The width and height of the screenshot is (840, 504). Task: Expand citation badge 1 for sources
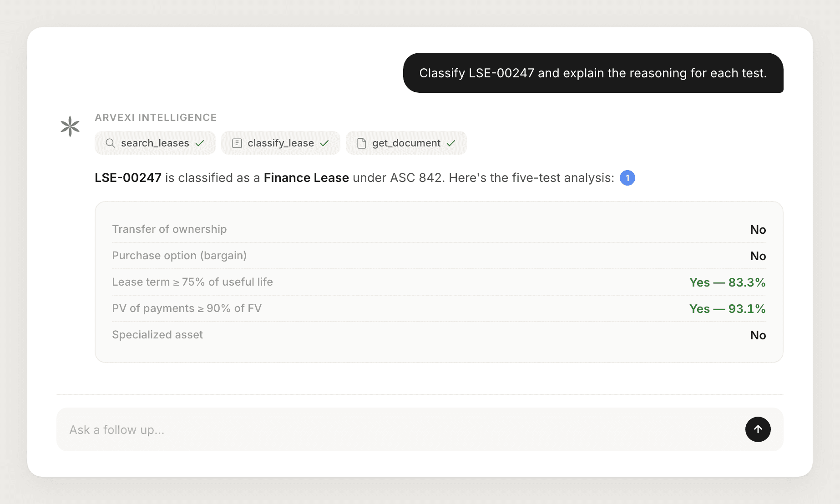[x=627, y=178]
